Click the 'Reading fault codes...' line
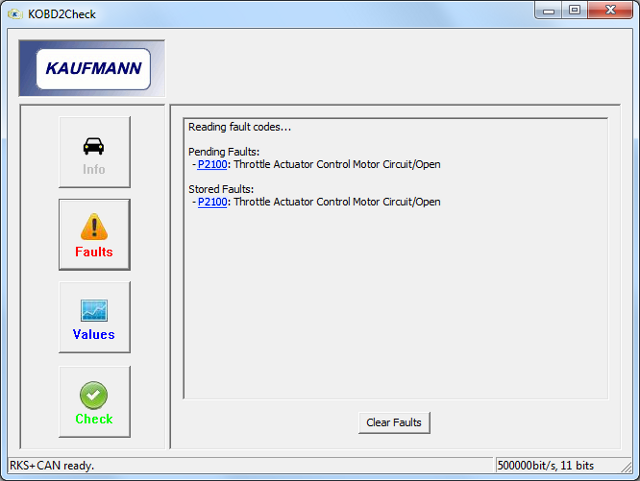Viewport: 640px width, 481px height. [239, 127]
